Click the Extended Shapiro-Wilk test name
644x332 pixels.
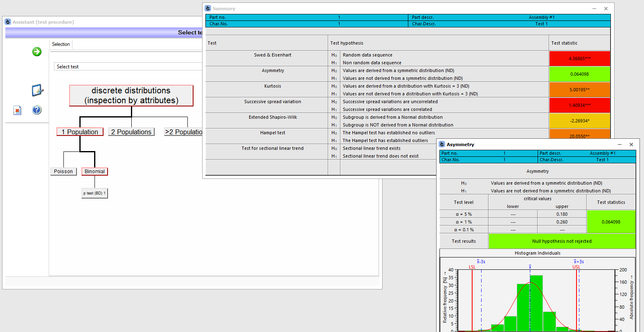273,117
